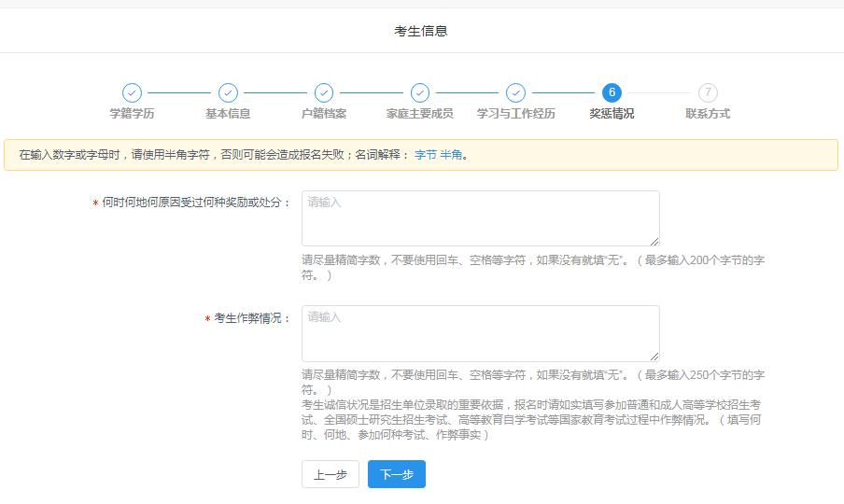The width and height of the screenshot is (844, 504).
Task: Open the 学习与工作经历 step label
Action: (515, 114)
